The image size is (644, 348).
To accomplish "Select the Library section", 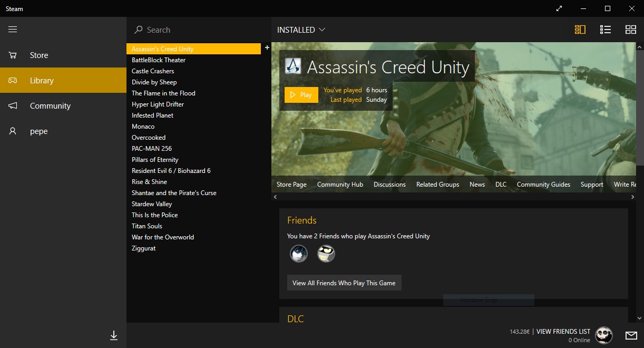I will pyautogui.click(x=63, y=81).
